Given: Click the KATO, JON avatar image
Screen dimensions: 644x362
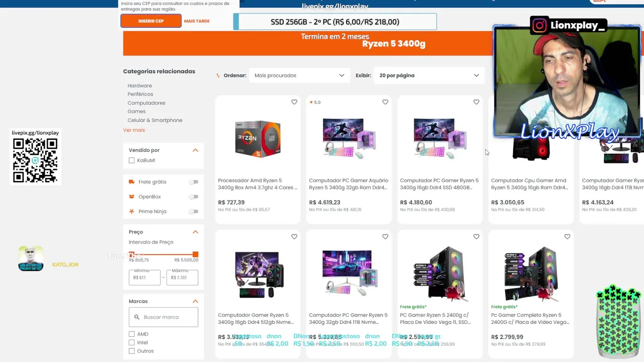Looking at the screenshot, I should tap(31, 259).
